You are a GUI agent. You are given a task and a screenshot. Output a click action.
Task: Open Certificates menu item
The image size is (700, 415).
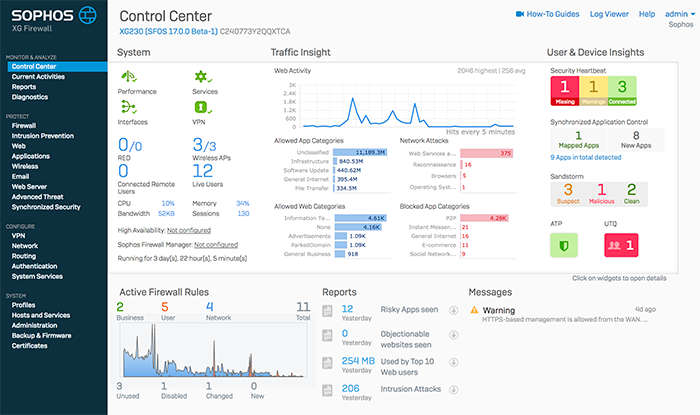[29, 346]
